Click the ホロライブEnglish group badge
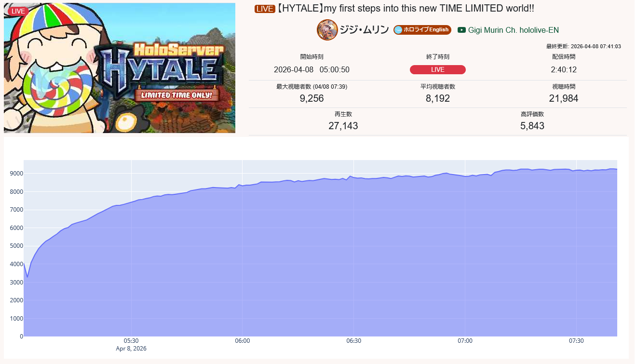Viewport: 637px width, 364px height. coord(422,30)
